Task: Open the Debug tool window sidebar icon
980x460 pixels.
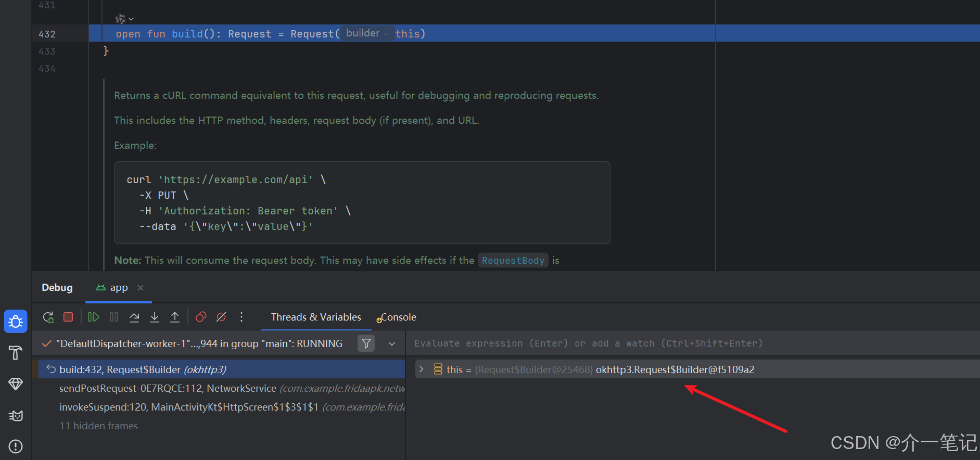Action: pyautogui.click(x=16, y=321)
